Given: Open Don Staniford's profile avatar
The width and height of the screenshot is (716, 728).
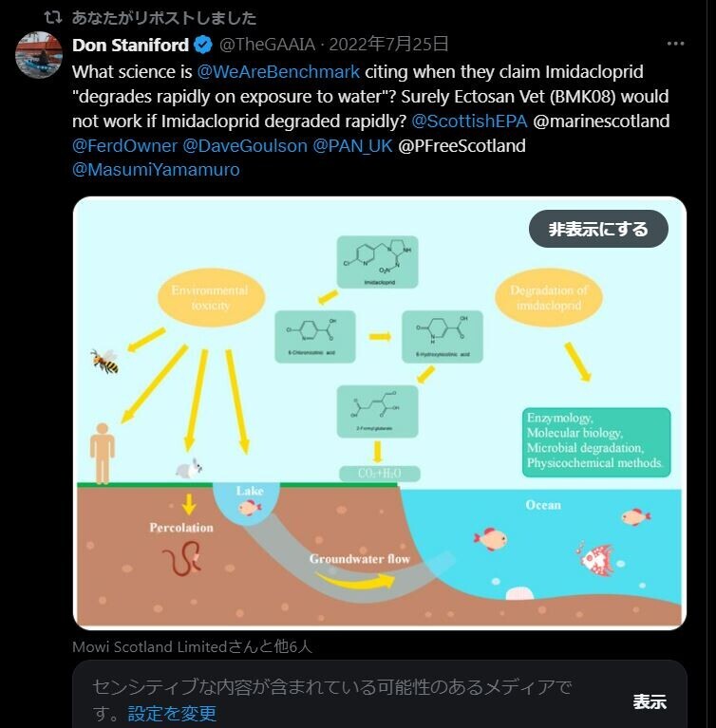Looking at the screenshot, I should [39, 55].
